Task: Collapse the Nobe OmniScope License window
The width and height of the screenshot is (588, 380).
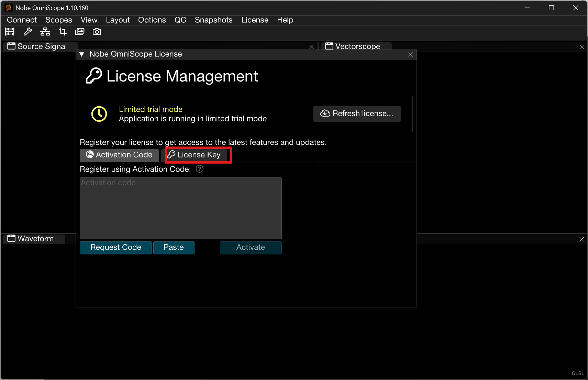Action: coord(82,54)
